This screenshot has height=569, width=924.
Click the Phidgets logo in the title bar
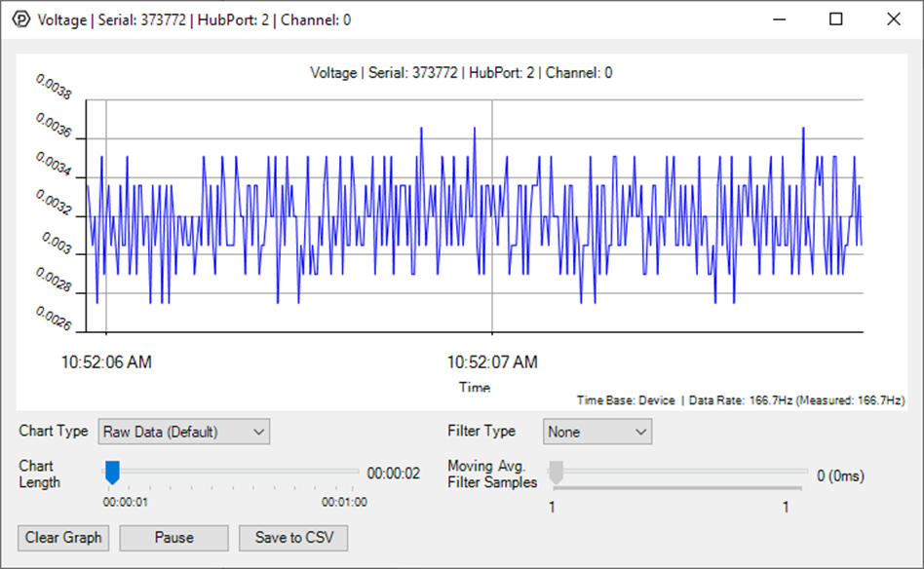pyautogui.click(x=20, y=19)
